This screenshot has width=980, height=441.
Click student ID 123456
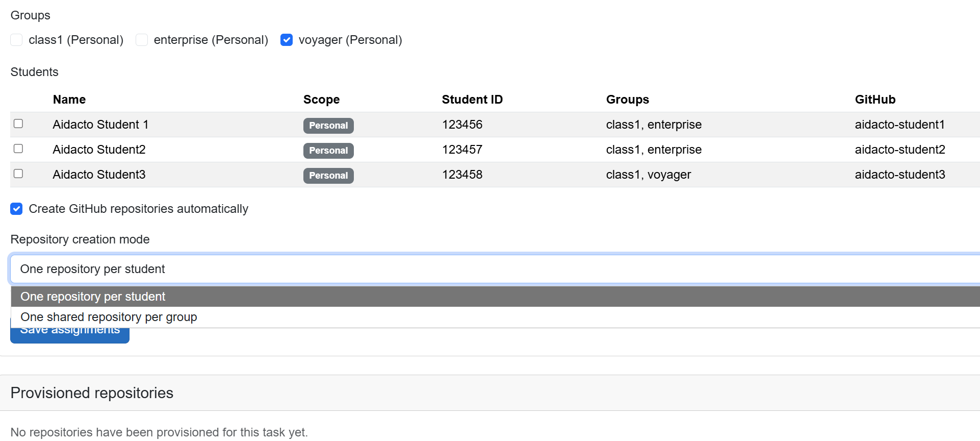(x=462, y=125)
